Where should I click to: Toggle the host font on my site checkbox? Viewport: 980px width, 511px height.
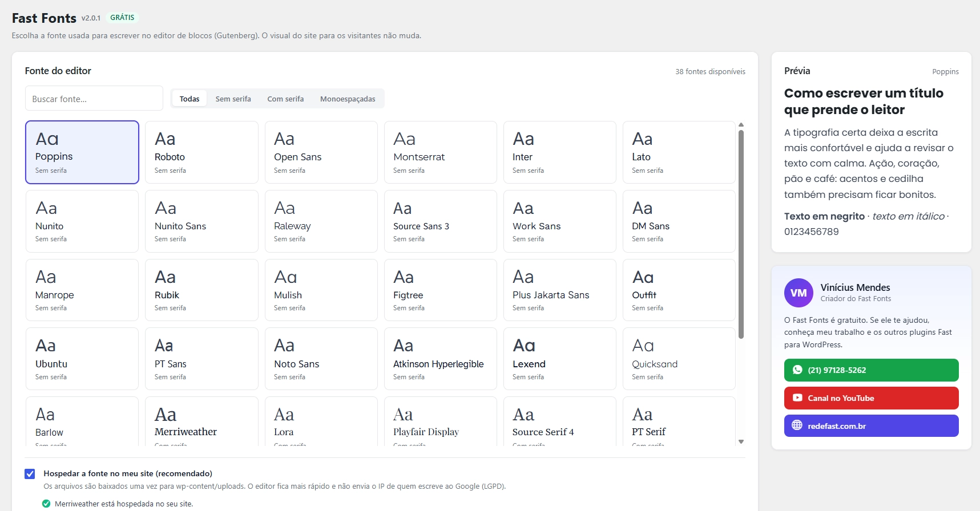pos(30,474)
